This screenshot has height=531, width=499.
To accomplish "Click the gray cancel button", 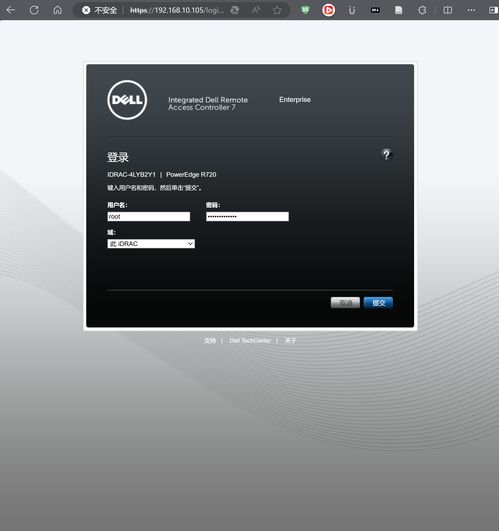I will tap(345, 303).
